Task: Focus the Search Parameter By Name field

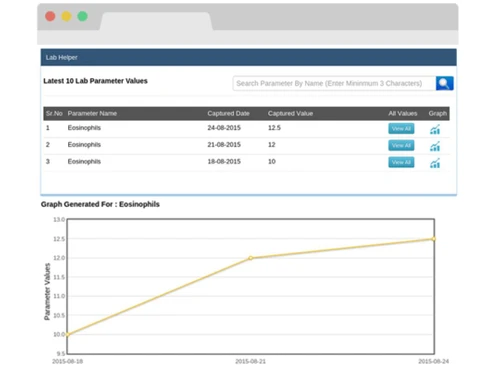Action: click(334, 83)
